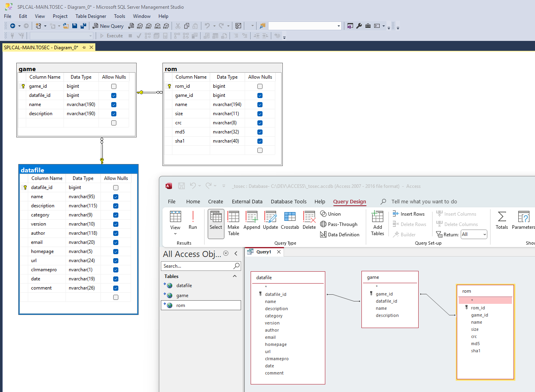535x392 pixels.
Task: Collapse the Tables group in Access navigation
Action: coord(235,276)
